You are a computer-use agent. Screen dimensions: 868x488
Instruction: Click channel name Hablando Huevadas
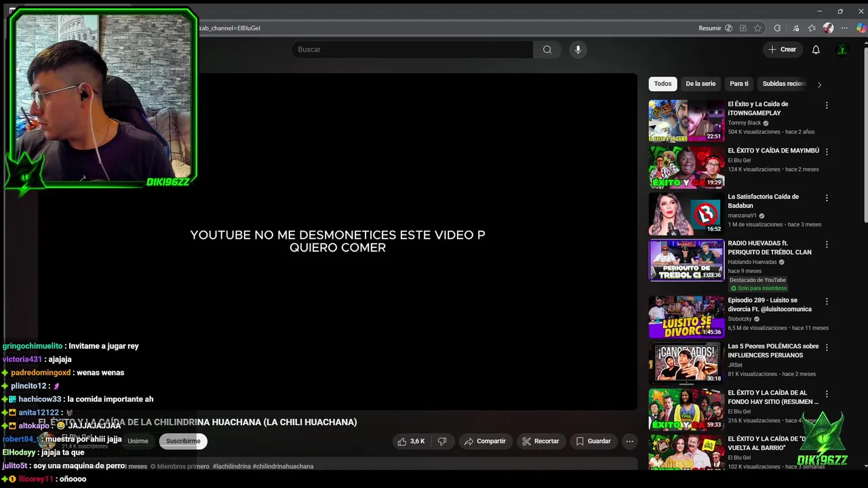(x=753, y=262)
